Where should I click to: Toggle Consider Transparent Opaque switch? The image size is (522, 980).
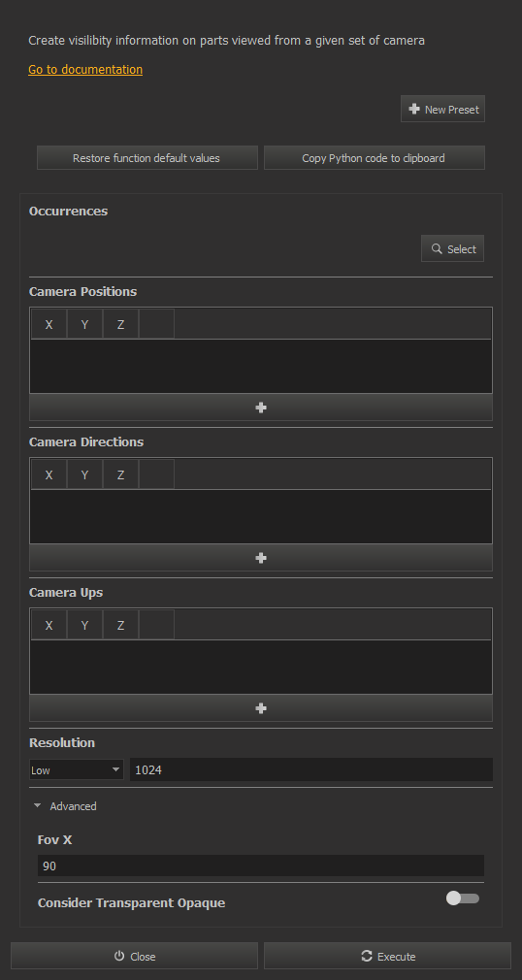click(x=463, y=898)
